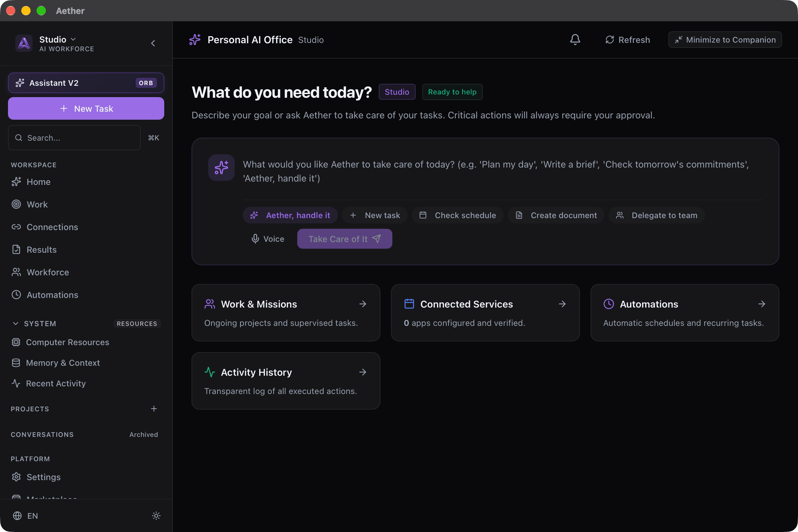Click the Take Care of It button
Screen dimensions: 798x532
click(x=345, y=239)
